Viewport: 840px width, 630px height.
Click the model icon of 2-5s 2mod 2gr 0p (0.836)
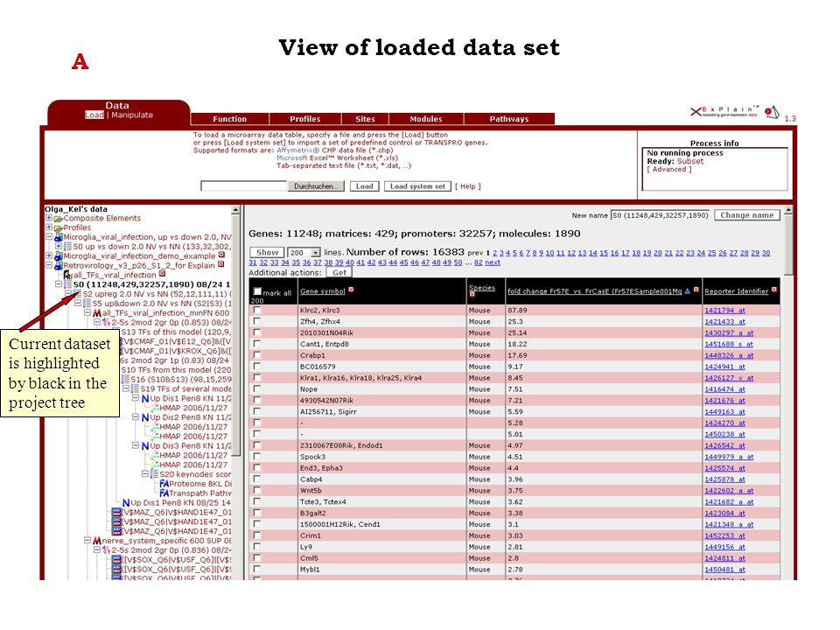coord(106,550)
